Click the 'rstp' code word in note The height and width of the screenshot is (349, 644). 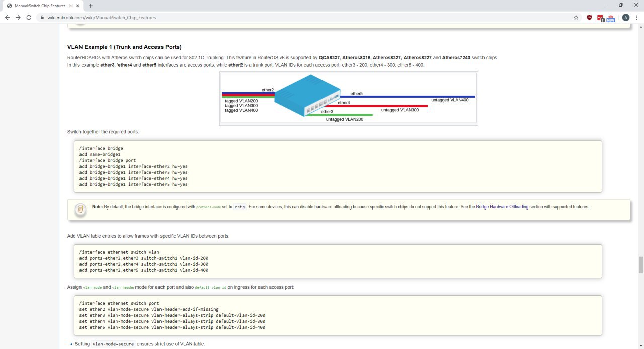click(239, 207)
